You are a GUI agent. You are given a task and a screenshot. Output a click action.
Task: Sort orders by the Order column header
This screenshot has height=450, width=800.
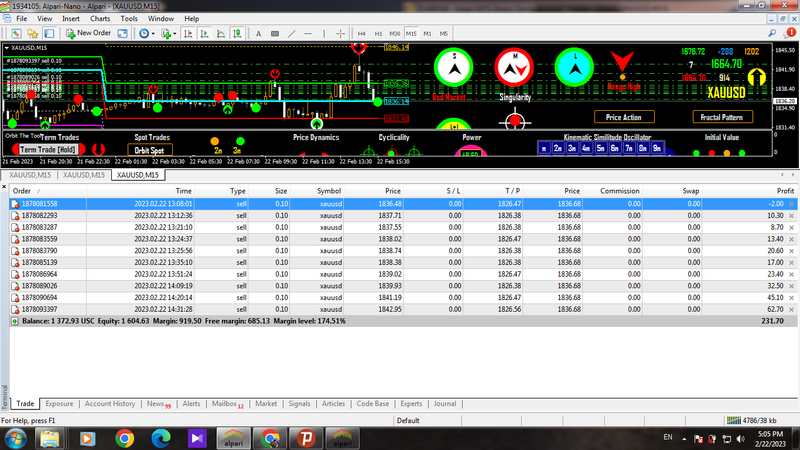(21, 190)
